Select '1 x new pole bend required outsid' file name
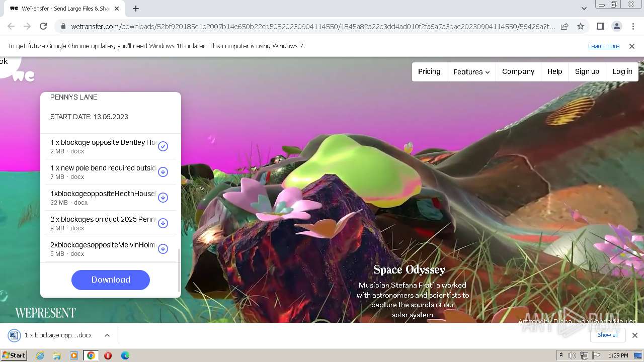 (103, 168)
